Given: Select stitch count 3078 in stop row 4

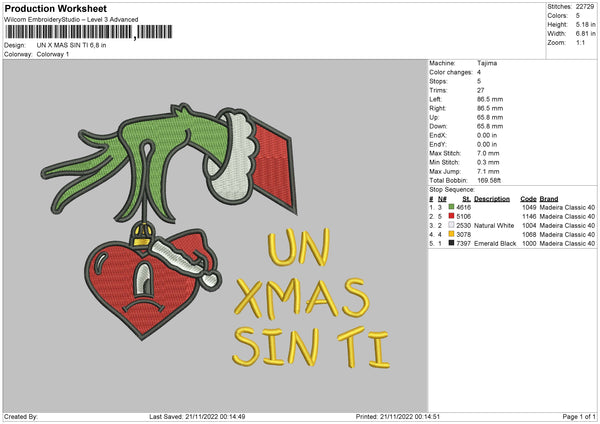Looking at the screenshot, I should [x=463, y=234].
